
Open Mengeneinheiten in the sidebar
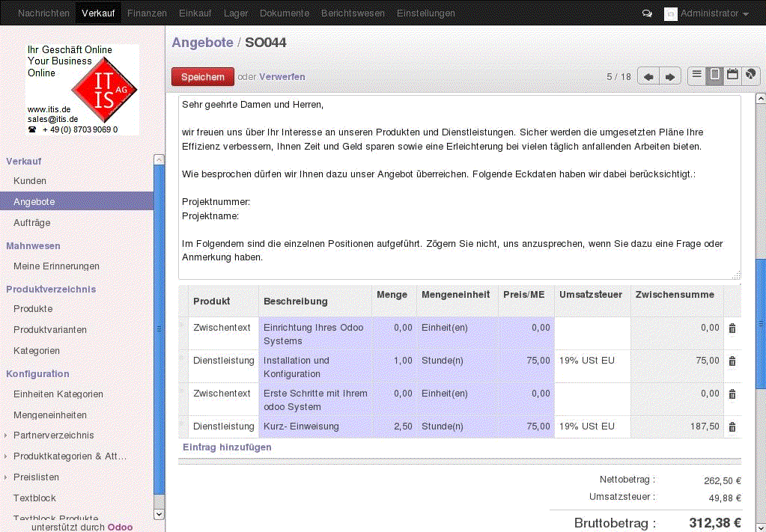50,415
